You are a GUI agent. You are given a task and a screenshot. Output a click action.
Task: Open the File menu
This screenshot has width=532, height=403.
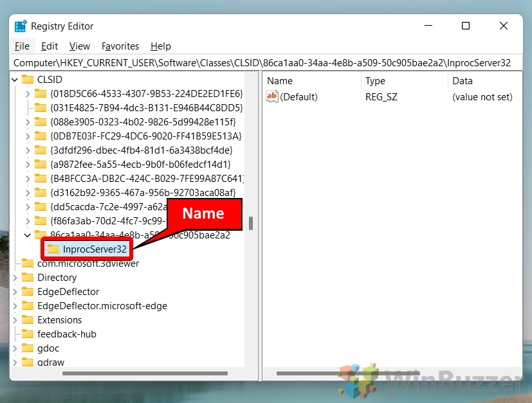tap(22, 46)
